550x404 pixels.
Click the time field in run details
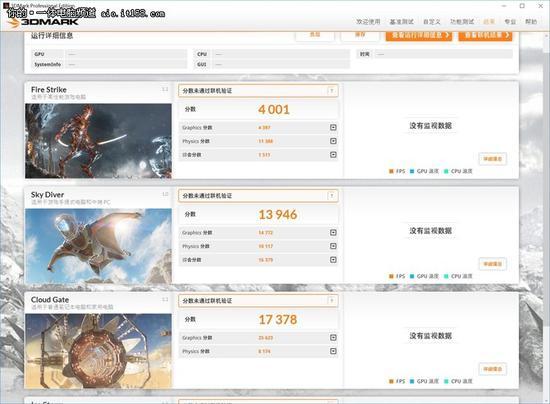(444, 54)
